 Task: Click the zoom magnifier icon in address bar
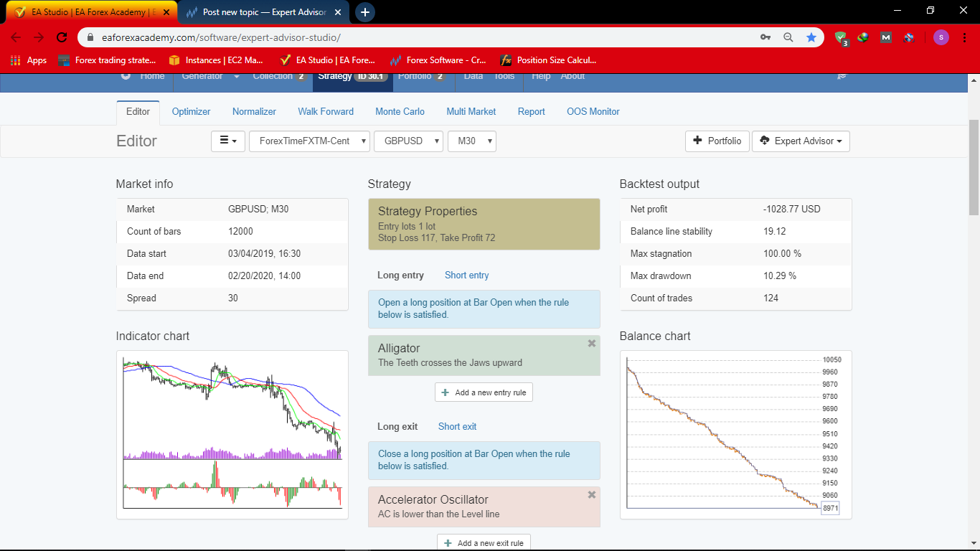pyautogui.click(x=788, y=37)
